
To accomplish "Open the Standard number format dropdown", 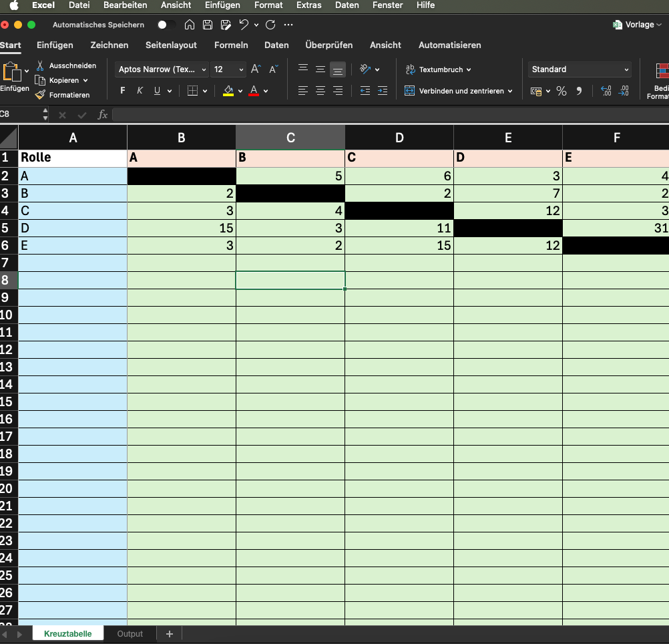I will pyautogui.click(x=580, y=69).
